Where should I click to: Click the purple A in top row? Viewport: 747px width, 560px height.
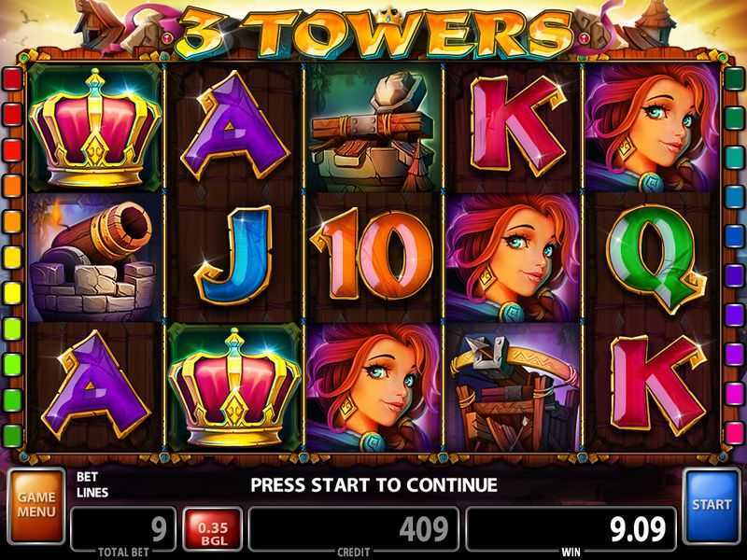[234, 126]
